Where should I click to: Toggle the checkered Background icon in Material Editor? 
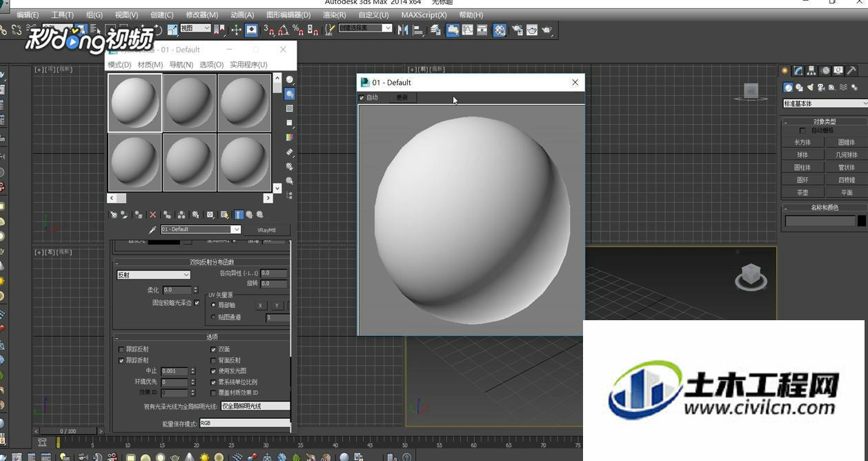pyautogui.click(x=290, y=108)
